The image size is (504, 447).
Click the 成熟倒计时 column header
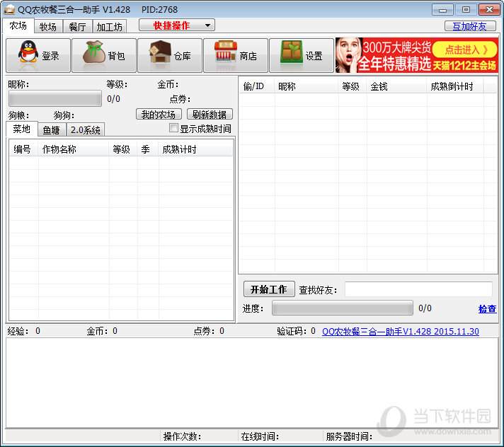(x=455, y=86)
